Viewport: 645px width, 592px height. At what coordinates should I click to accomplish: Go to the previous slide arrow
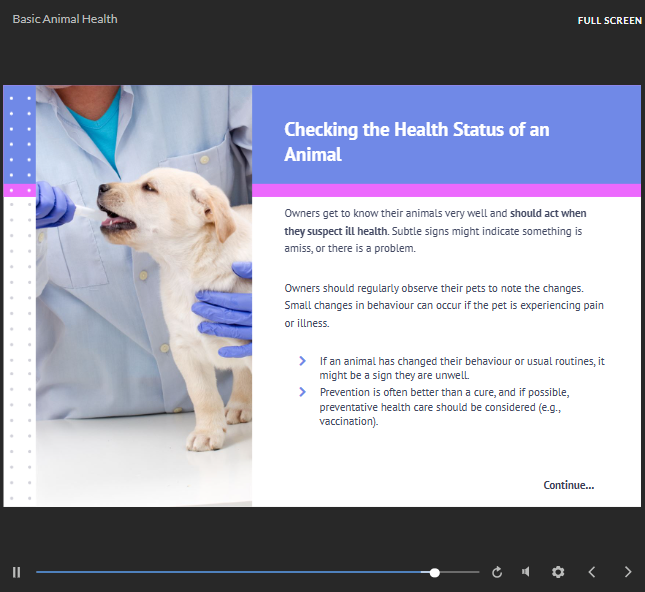592,572
